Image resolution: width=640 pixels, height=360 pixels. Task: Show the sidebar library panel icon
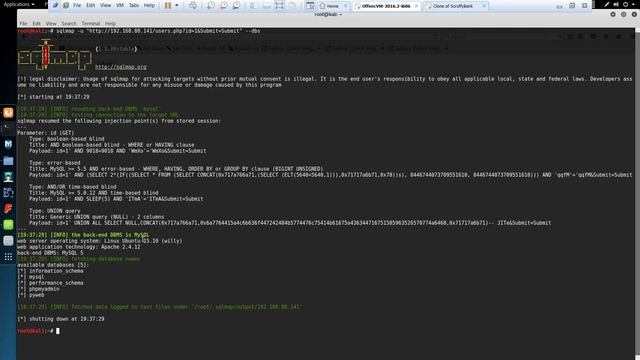pyautogui.click(x=253, y=5)
